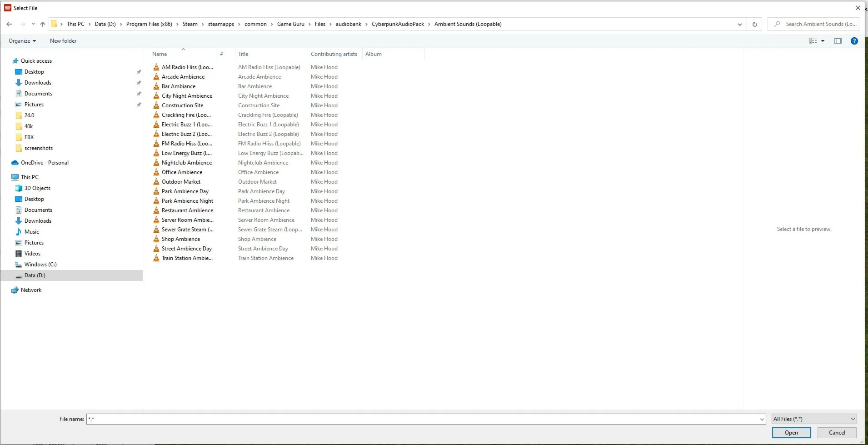Sort by the Name column header
The image size is (868, 445).
tap(183, 54)
